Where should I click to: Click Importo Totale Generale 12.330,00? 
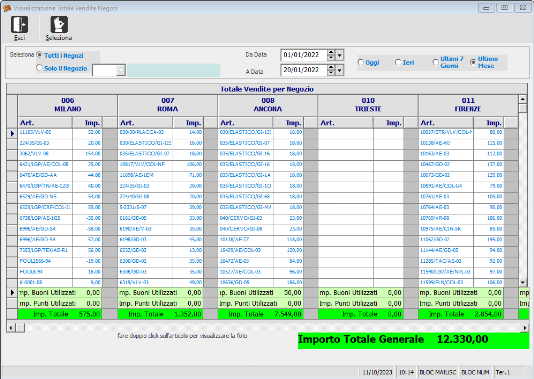click(413, 340)
